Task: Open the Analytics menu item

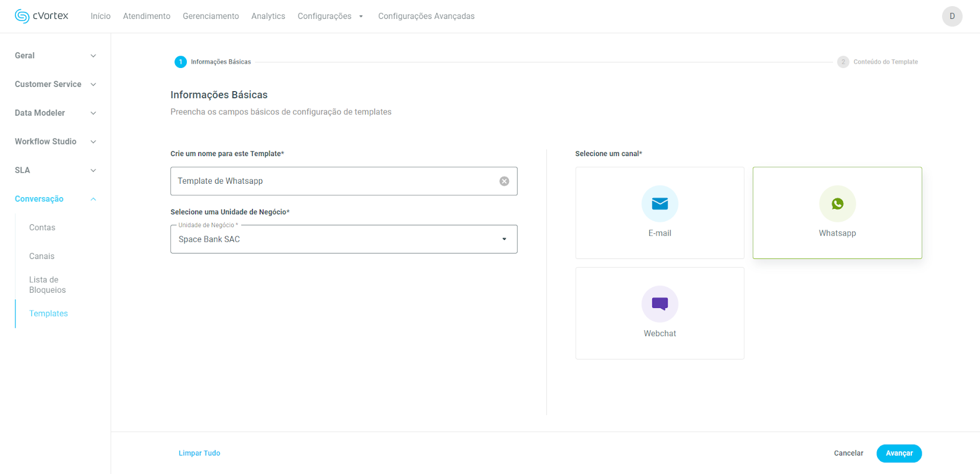Action: click(x=268, y=17)
